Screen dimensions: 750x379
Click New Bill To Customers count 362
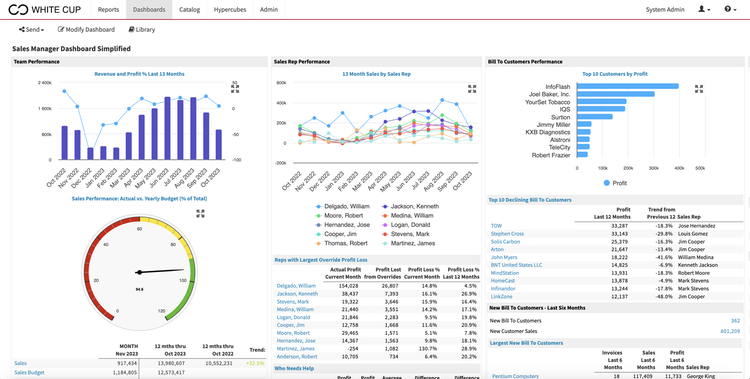pos(735,321)
